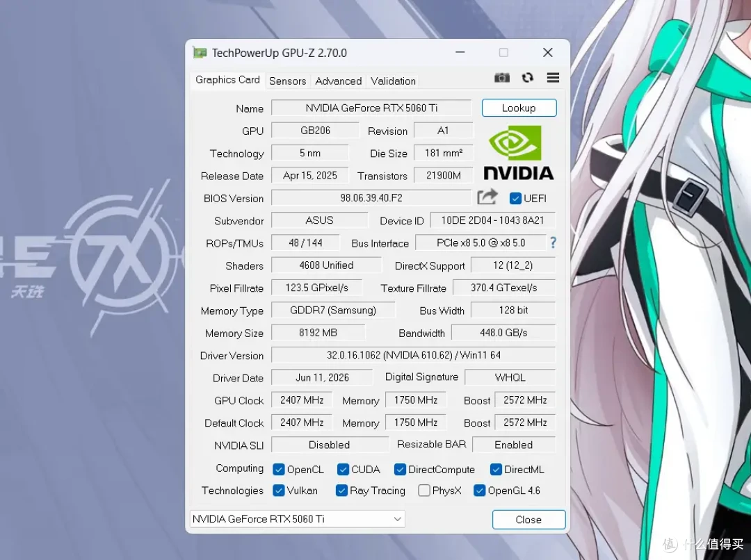This screenshot has height=560, width=751.
Task: Toggle the OpenGL 4.6 checkbox
Action: 479,491
